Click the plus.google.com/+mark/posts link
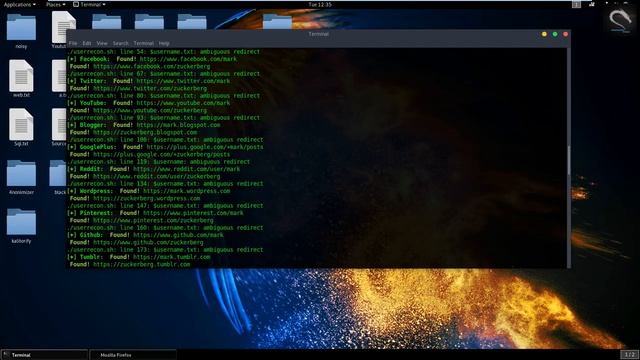The width and height of the screenshot is (640, 360). tap(205, 147)
